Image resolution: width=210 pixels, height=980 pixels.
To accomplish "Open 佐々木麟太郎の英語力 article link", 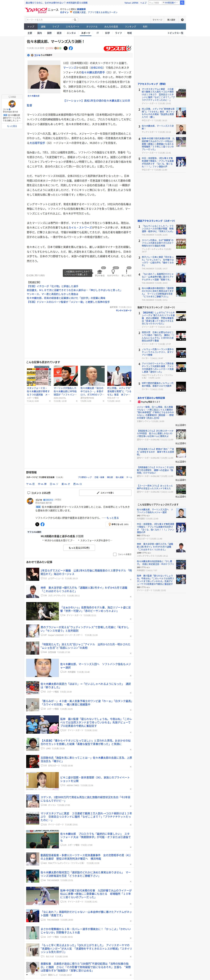I will coord(86,685).
